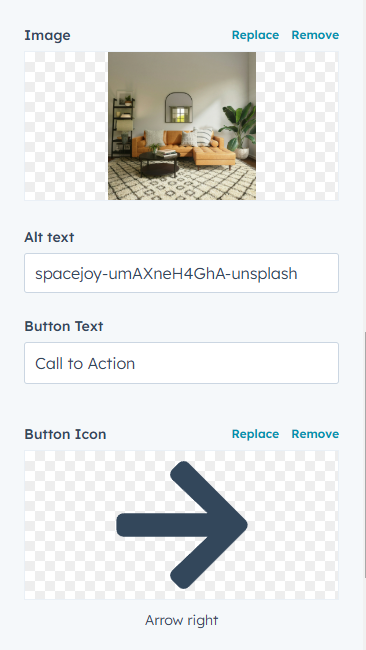Click the arrow right icon preview
Image resolution: width=366 pixels, height=650 pixels.
pos(182,525)
